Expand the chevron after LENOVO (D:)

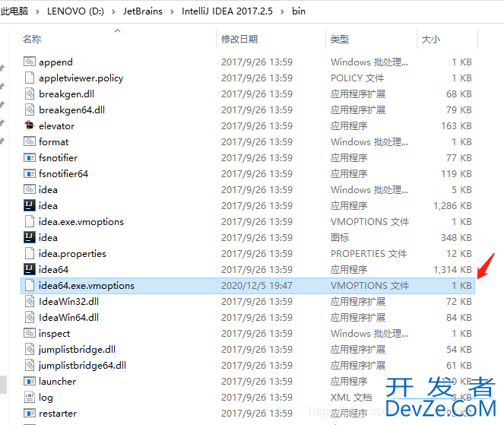pyautogui.click(x=113, y=12)
